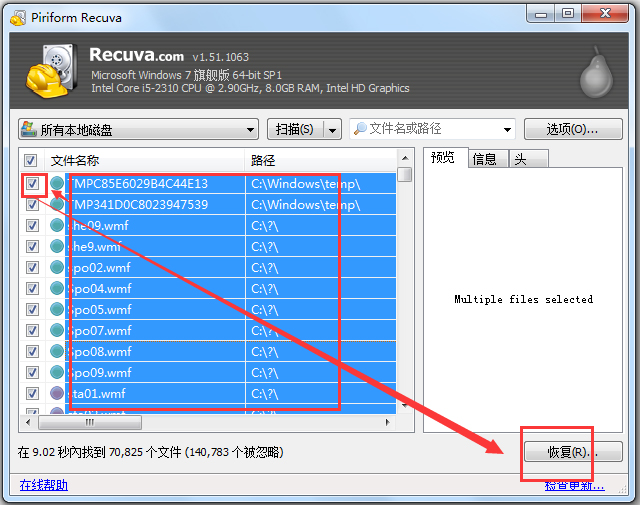Viewport: 640px width, 505px height.
Task: Click the magnifier icon in search box
Action: coord(360,129)
